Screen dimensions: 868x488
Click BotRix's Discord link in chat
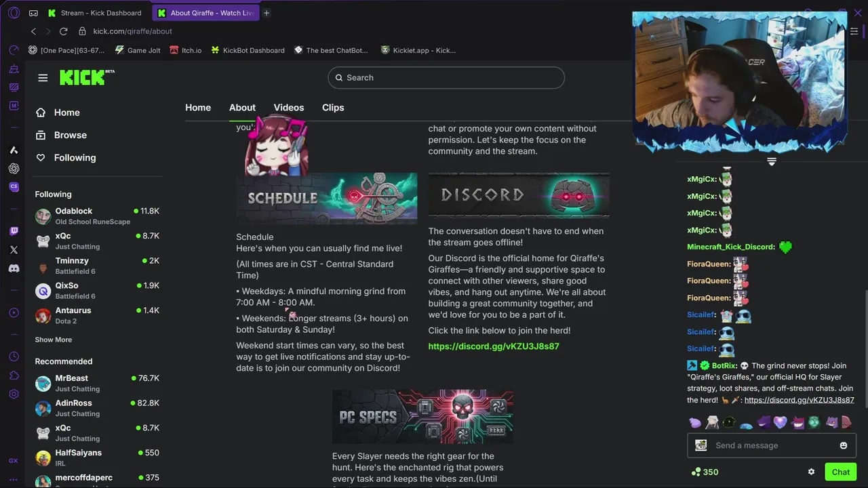(799, 400)
